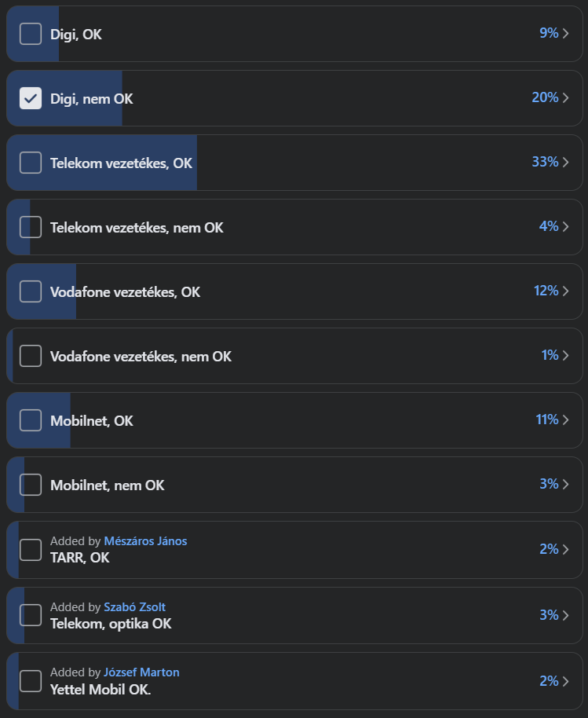Screen dimensions: 588x718
Task: Click the 1% vote count on Vodafone
Action: click(550, 356)
